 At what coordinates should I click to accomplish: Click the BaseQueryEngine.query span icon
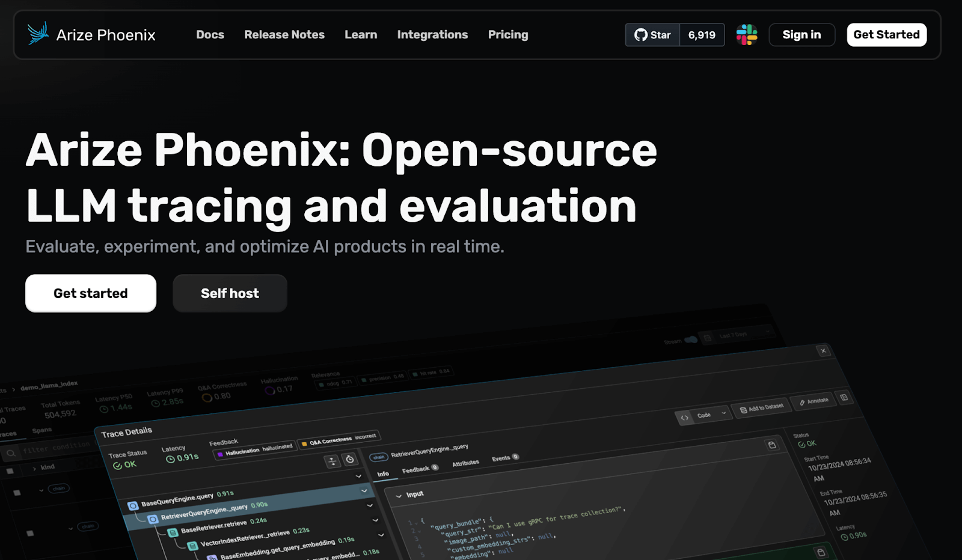point(133,506)
